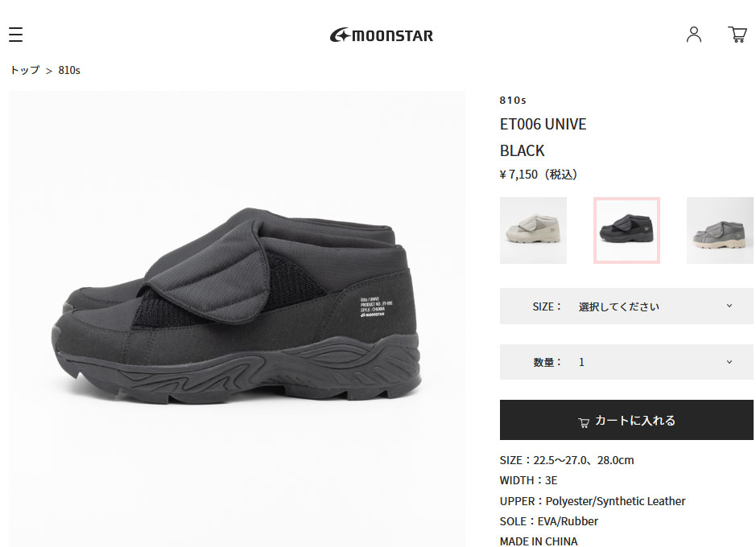Select the beige shoe color thumbnail

coord(533,230)
